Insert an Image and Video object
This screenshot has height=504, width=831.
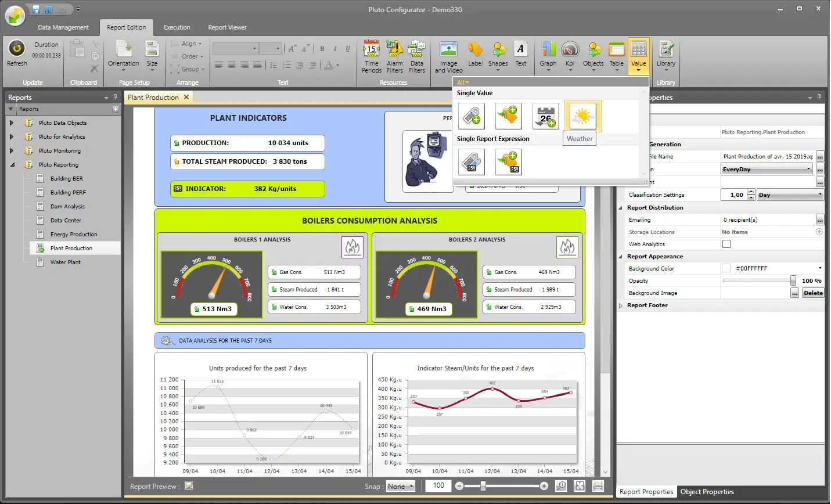tap(449, 56)
